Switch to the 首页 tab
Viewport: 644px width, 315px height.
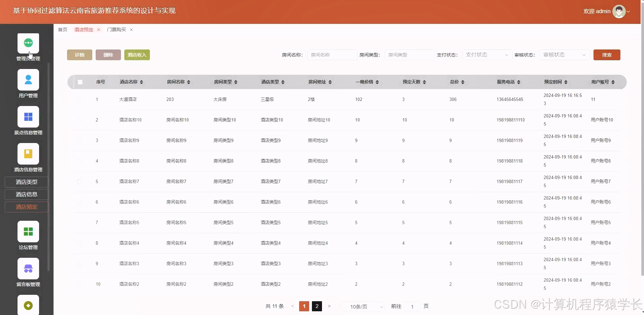[x=63, y=30]
